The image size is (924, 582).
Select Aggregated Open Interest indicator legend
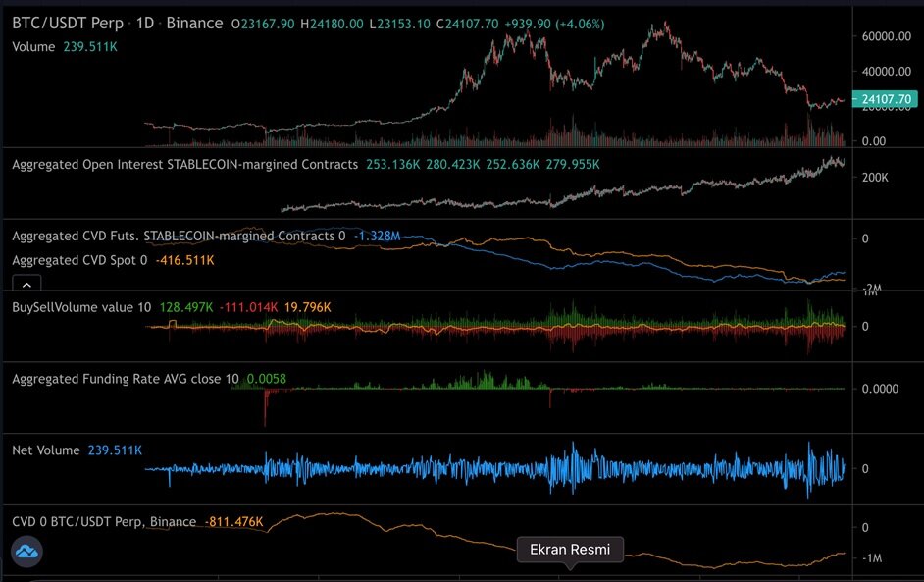[184, 164]
